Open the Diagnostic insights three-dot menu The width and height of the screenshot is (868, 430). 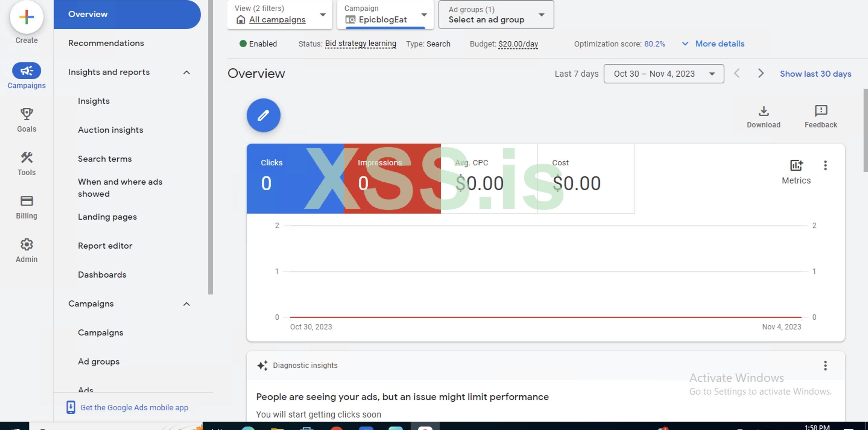(x=825, y=365)
